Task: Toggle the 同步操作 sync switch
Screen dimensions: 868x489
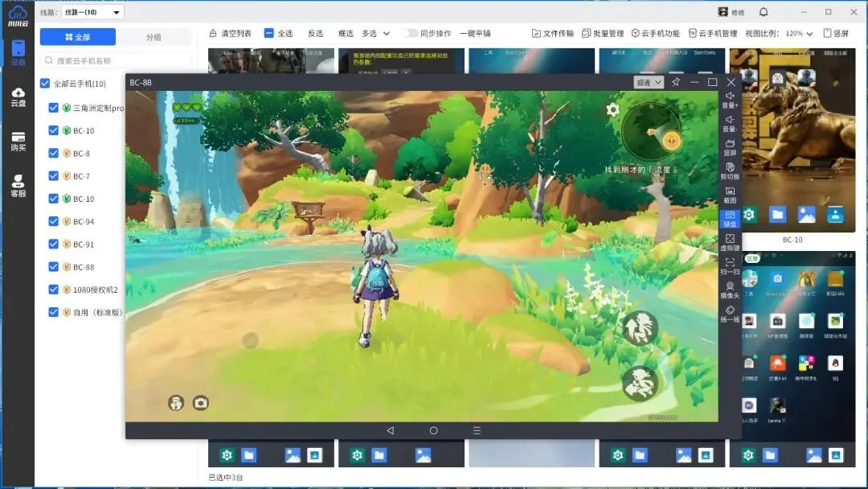Action: click(410, 33)
